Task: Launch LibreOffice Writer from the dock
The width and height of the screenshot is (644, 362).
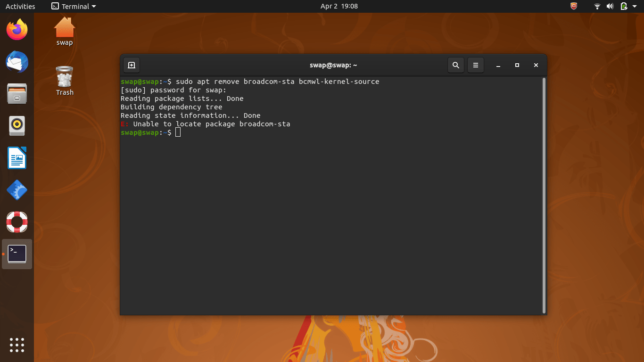Action: [17, 158]
